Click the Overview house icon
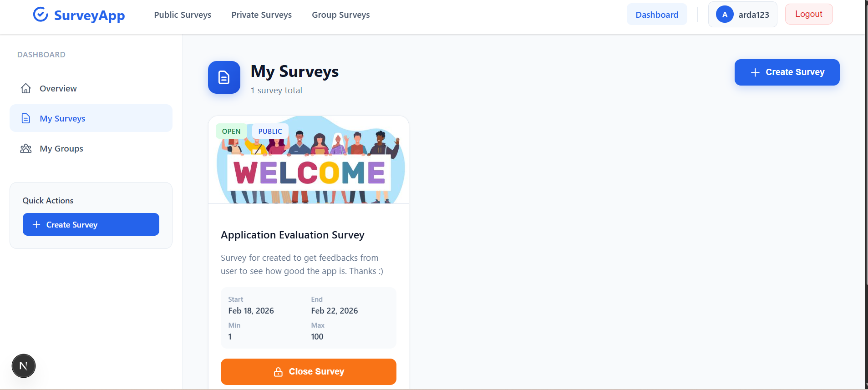 (26, 88)
